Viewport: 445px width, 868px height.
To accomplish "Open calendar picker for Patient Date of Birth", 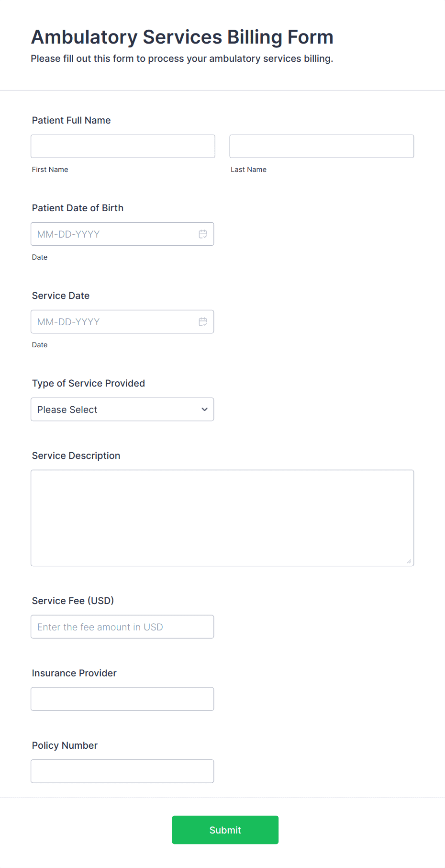I will click(x=203, y=234).
